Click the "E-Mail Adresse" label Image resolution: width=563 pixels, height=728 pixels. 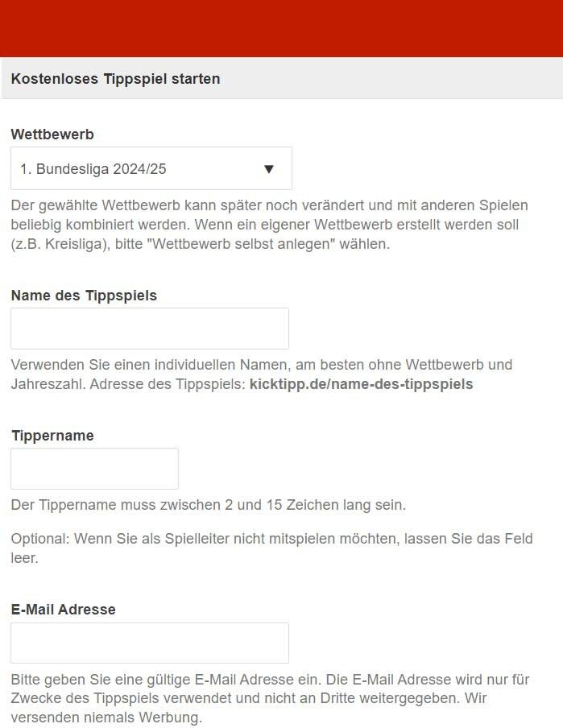coord(63,610)
